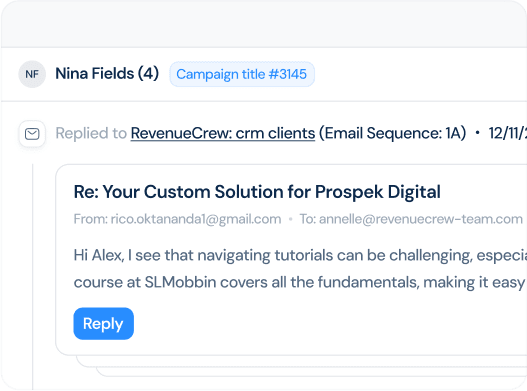The image size is (527, 391).
Task: Open the RevenueCrew: crm clients link
Action: point(223,133)
